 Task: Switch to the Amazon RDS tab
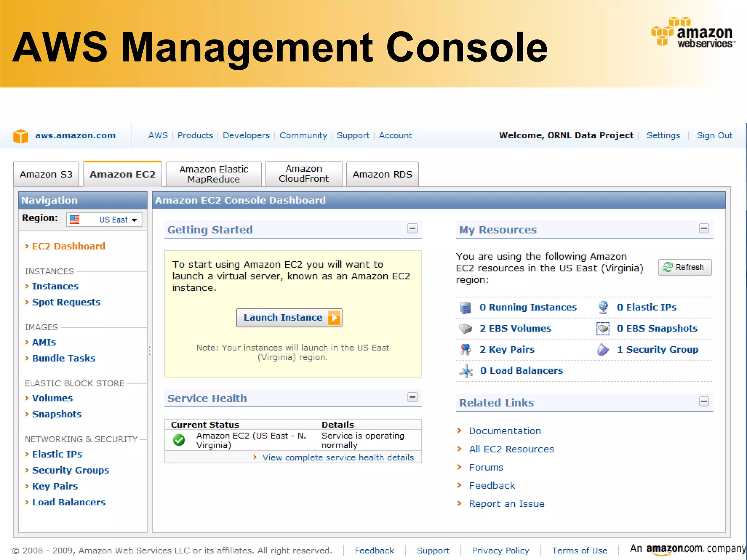tap(382, 174)
